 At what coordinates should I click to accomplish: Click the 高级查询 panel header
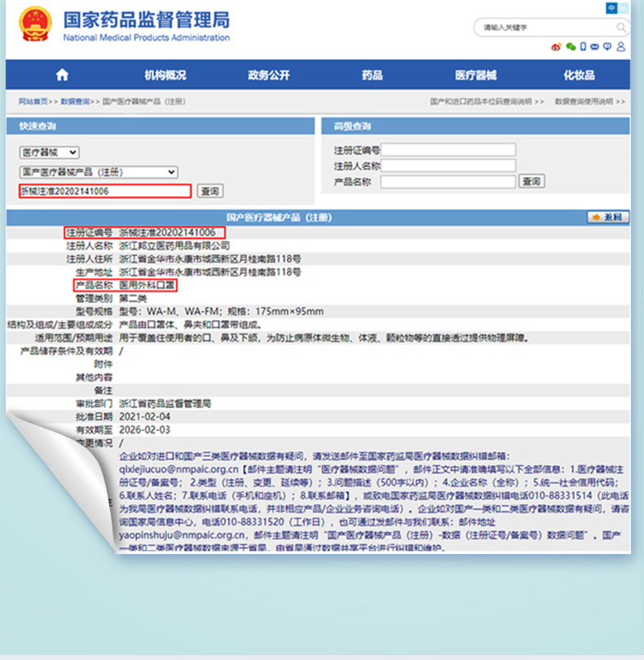click(475, 125)
